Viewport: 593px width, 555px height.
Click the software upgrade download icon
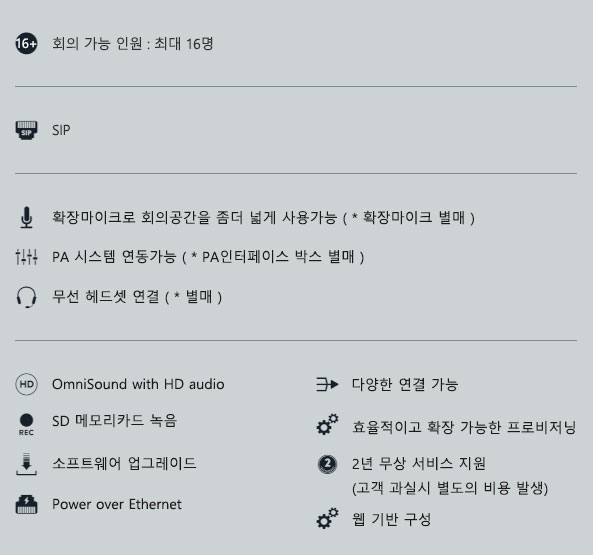point(26,464)
